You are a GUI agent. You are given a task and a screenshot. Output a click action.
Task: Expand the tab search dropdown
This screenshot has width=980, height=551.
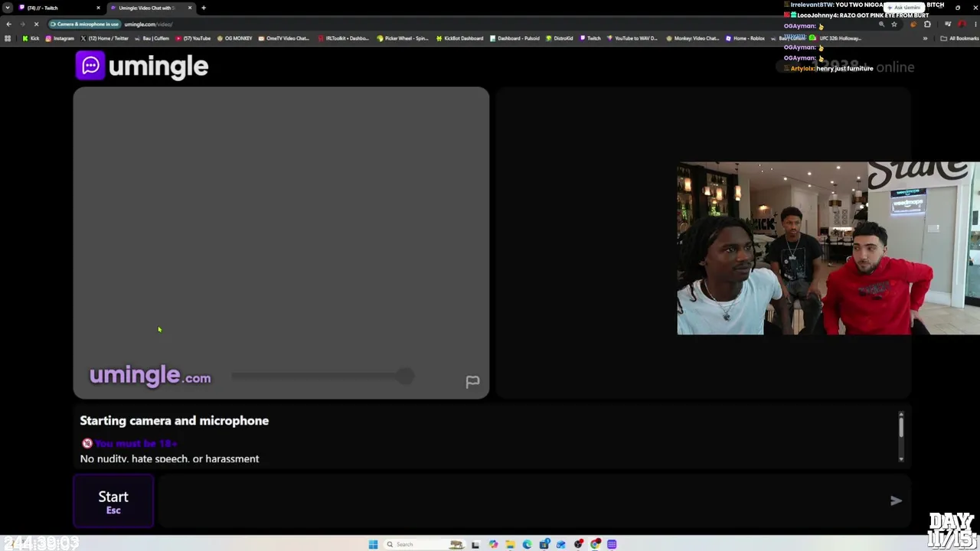click(7, 8)
